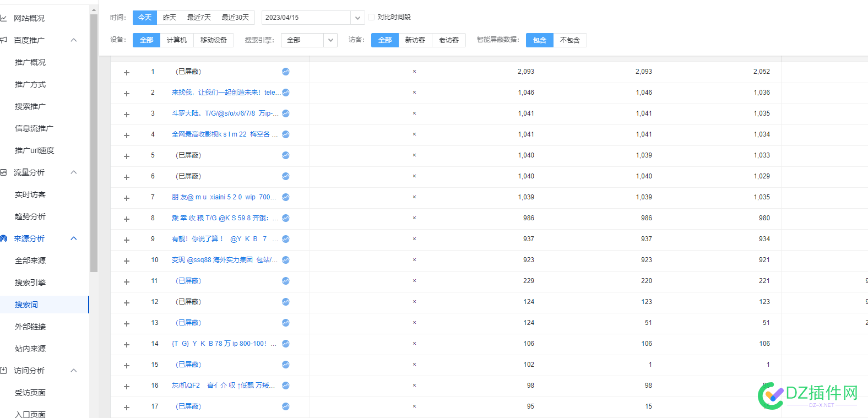
Task: Click the x mark in row 9
Action: coord(414,239)
